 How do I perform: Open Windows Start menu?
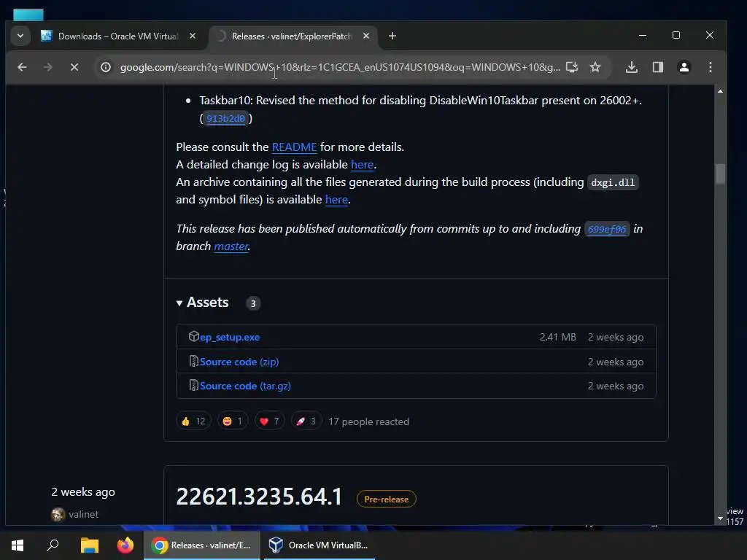click(x=18, y=545)
